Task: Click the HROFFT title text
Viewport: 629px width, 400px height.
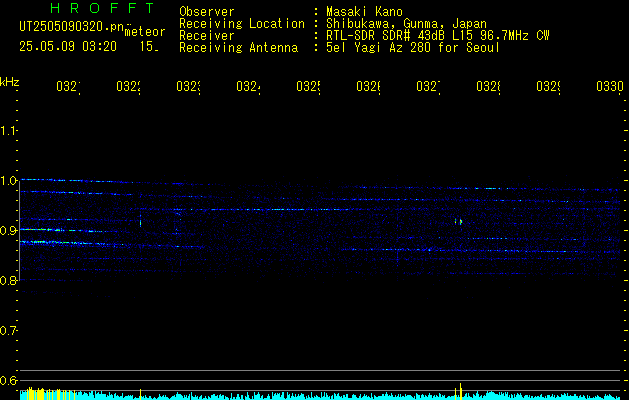Action: tap(102, 8)
